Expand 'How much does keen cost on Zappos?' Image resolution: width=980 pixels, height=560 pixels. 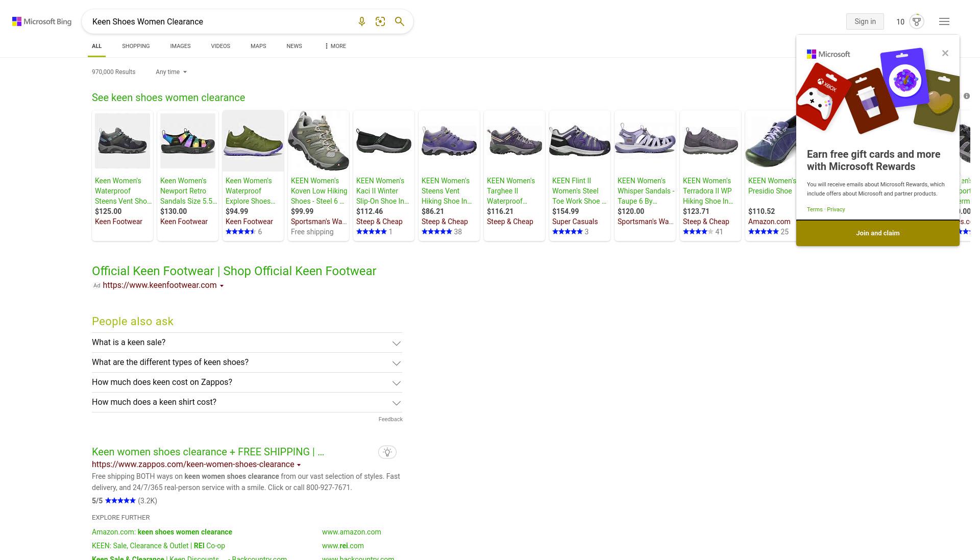pyautogui.click(x=247, y=382)
